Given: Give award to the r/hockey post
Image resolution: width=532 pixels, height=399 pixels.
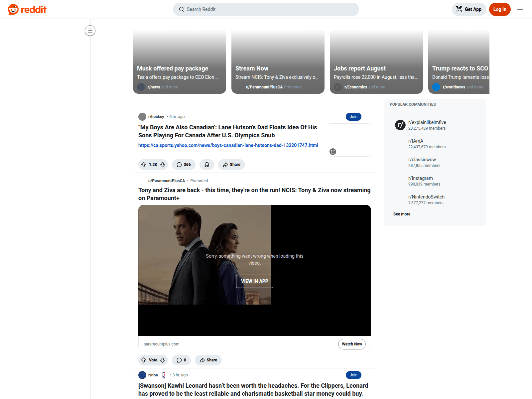Looking at the screenshot, I should 207,165.
